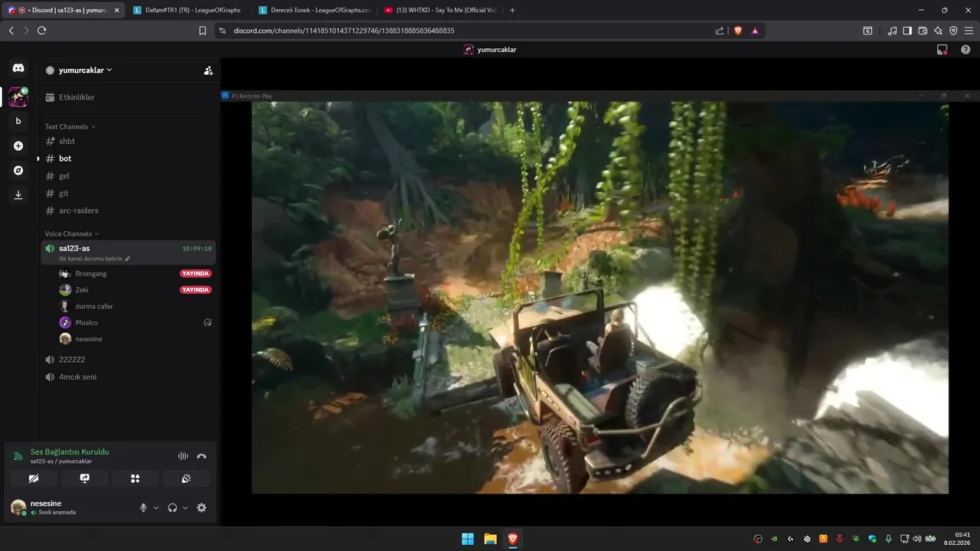Mute the microphone
The height and width of the screenshot is (551, 980).
(143, 507)
